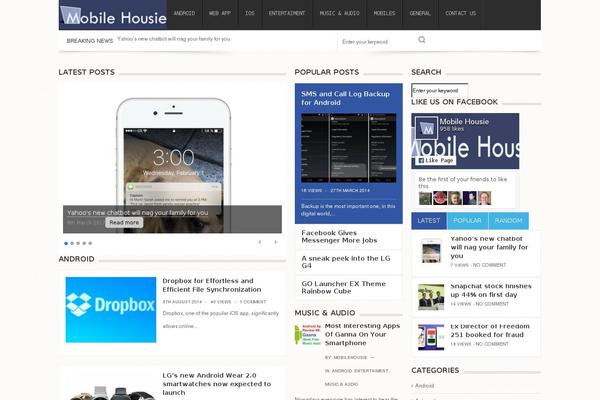Open Most Interesting Apps Of Gaana article
600x400 pixels.
(362, 335)
